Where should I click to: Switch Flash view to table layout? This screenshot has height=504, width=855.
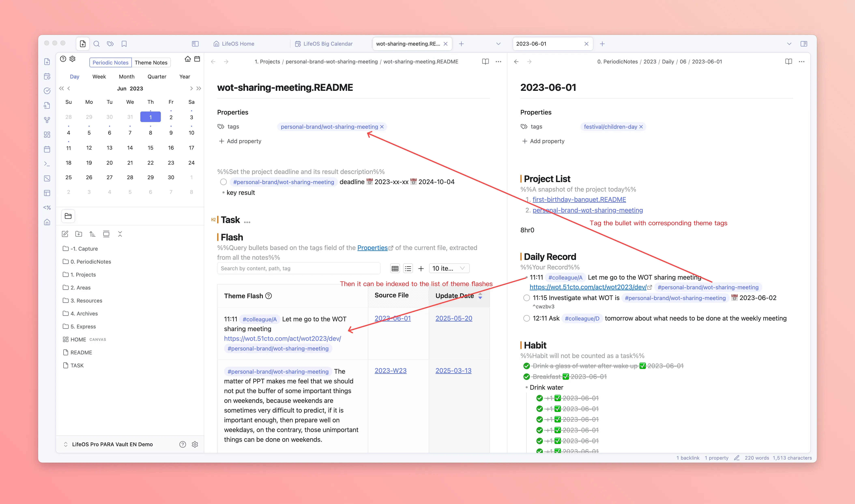[x=395, y=268]
